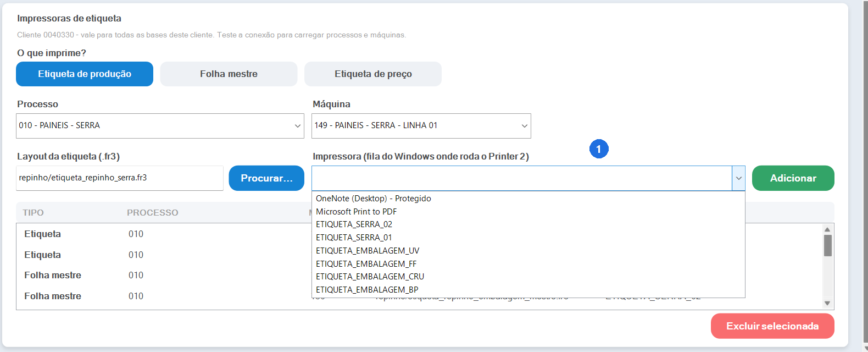This screenshot has height=352, width=868.
Task: Pick ETIQUETA_EMBALAGEM_CRU printer
Action: pyautogui.click(x=528, y=277)
